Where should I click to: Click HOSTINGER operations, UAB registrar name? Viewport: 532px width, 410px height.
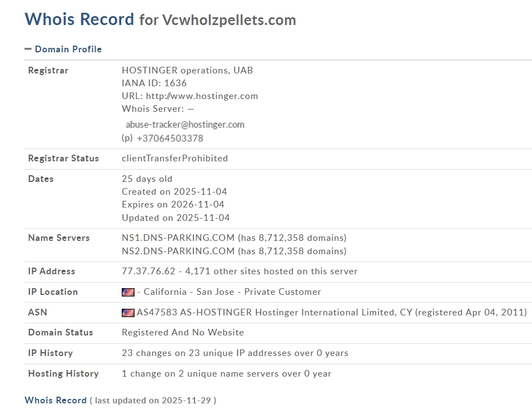click(187, 71)
